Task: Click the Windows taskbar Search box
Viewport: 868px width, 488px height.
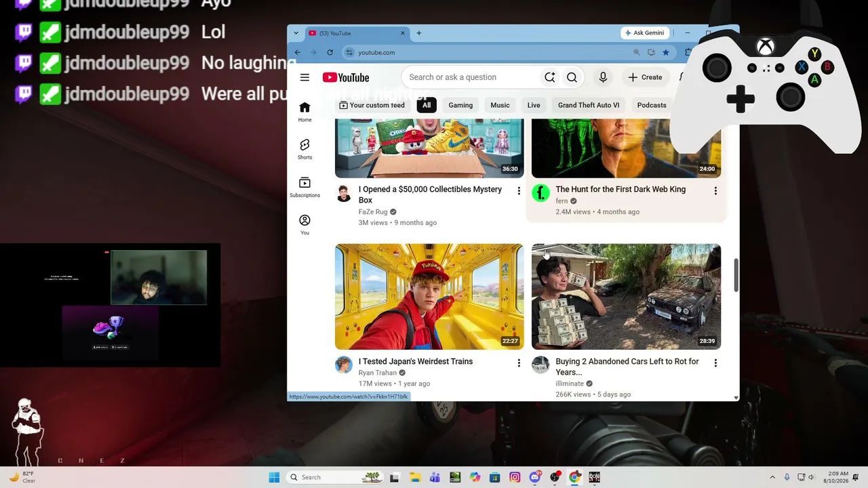Action: pos(334,477)
